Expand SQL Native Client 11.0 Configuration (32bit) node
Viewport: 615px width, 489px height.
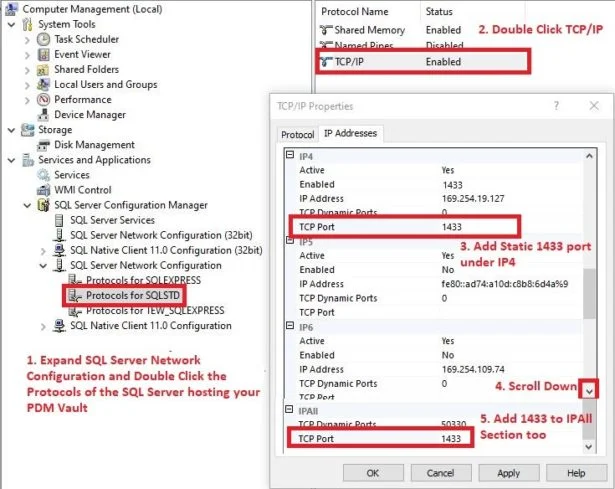tap(43, 251)
